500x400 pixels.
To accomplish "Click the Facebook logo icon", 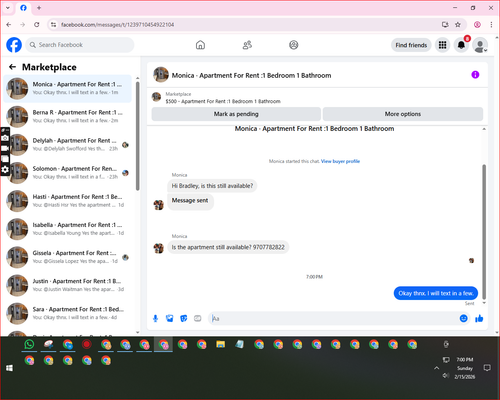I will point(14,45).
